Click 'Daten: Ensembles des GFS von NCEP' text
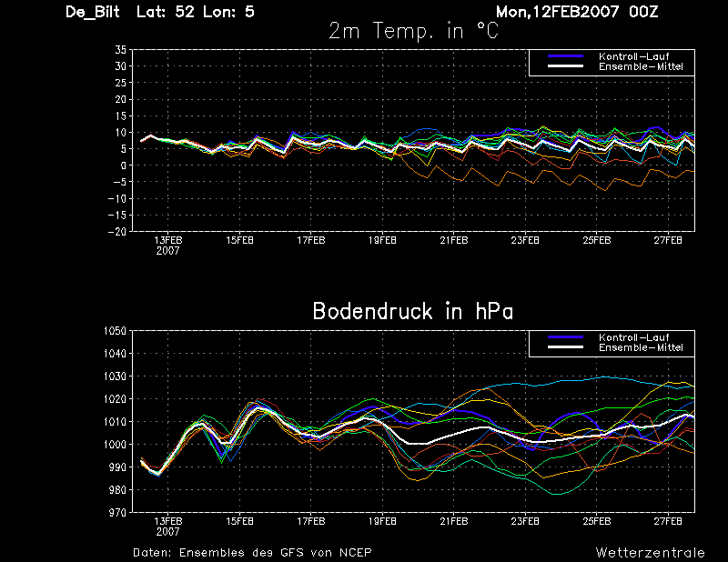This screenshot has height=562, width=728. coord(252,553)
